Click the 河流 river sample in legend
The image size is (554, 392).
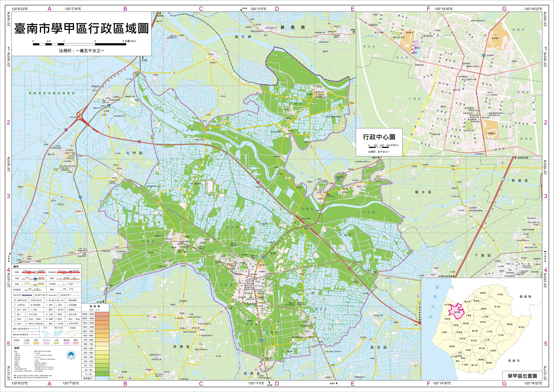pyautogui.click(x=46, y=334)
